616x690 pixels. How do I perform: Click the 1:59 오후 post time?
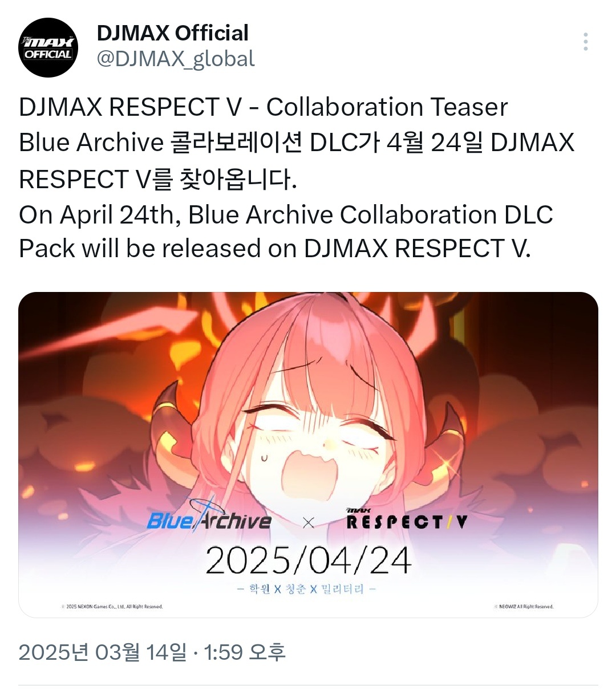pyautogui.click(x=245, y=652)
